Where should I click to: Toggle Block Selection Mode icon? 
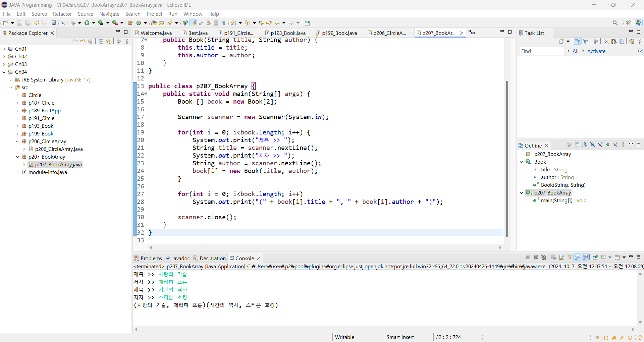pos(216,23)
